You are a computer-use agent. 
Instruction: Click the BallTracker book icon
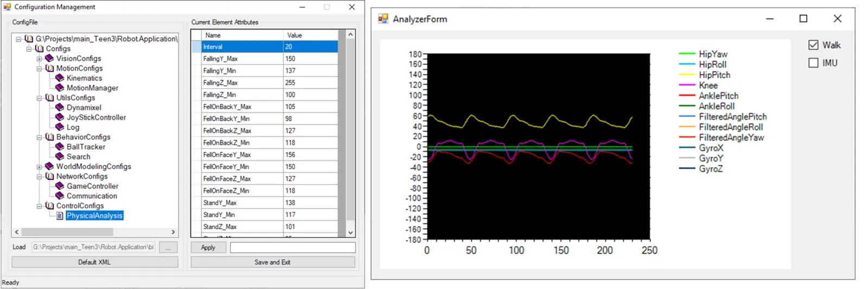[60, 146]
